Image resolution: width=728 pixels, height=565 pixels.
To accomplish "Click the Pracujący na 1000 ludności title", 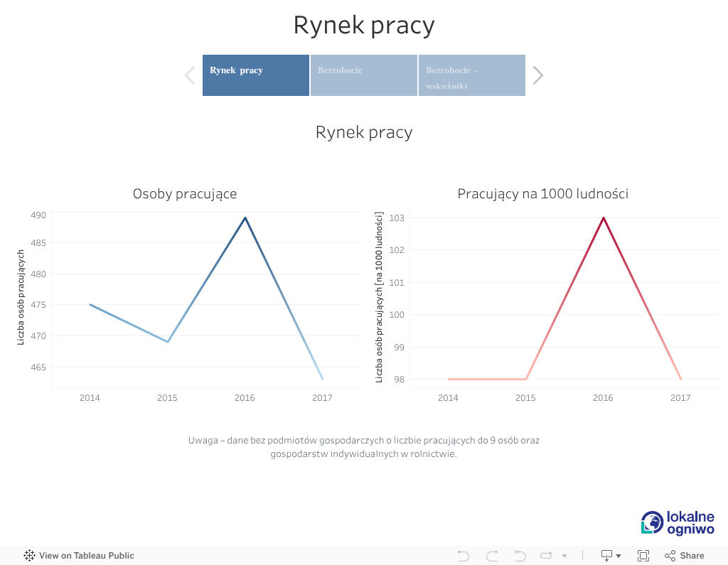I will click(542, 193).
